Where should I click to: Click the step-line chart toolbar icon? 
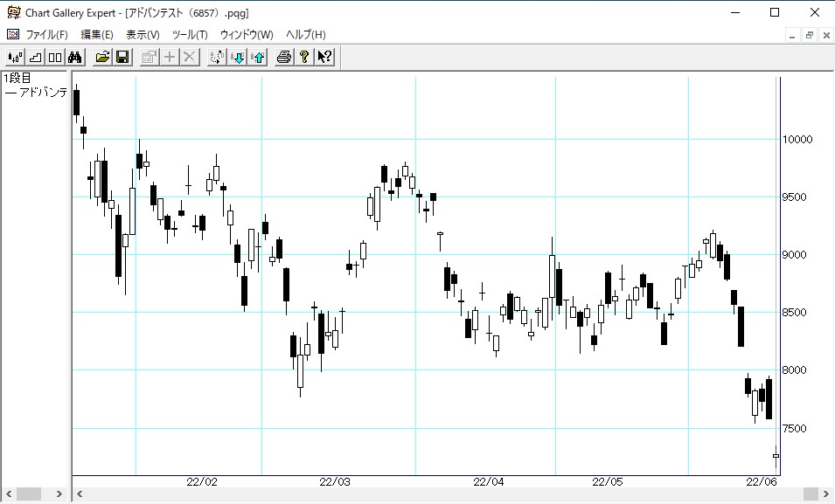tap(35, 58)
